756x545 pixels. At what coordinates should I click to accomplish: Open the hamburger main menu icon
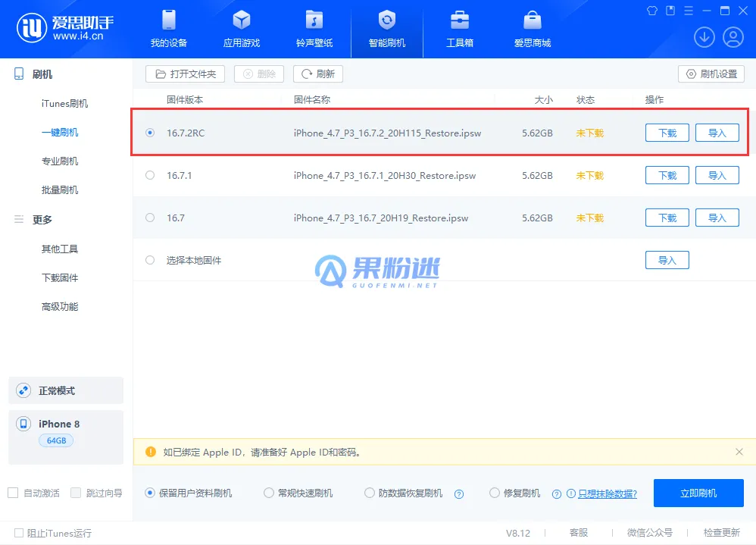point(689,11)
